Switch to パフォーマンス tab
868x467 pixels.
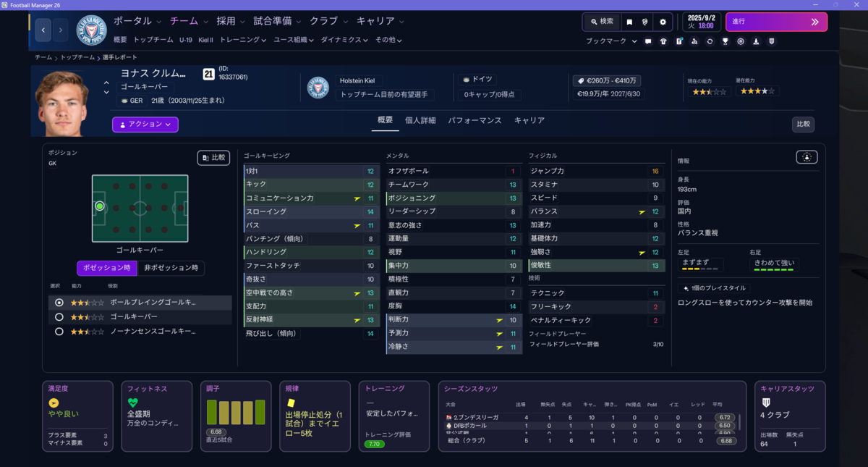pyautogui.click(x=475, y=120)
